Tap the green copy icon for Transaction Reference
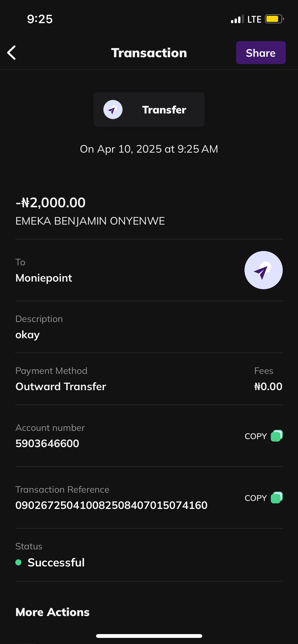 click(x=277, y=498)
